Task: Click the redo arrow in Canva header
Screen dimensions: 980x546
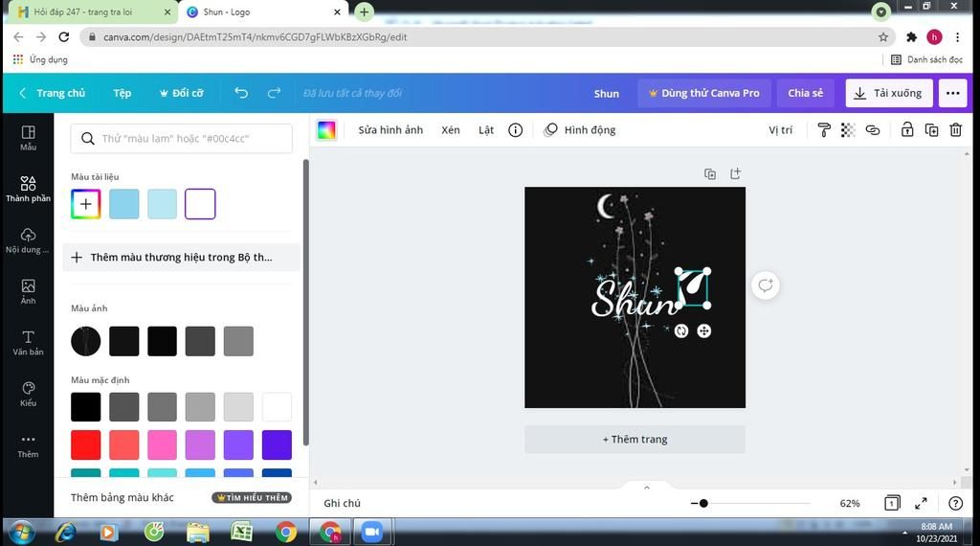Action: click(x=274, y=93)
